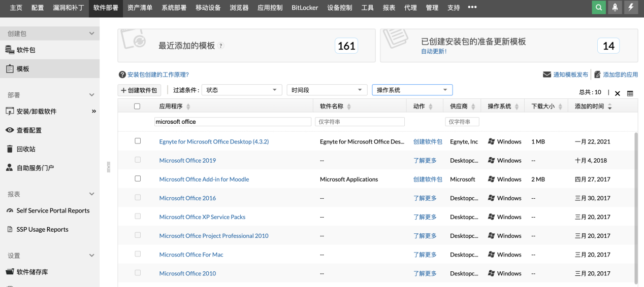
Task: Click the trash icon for 回收站
Action: tap(9, 149)
